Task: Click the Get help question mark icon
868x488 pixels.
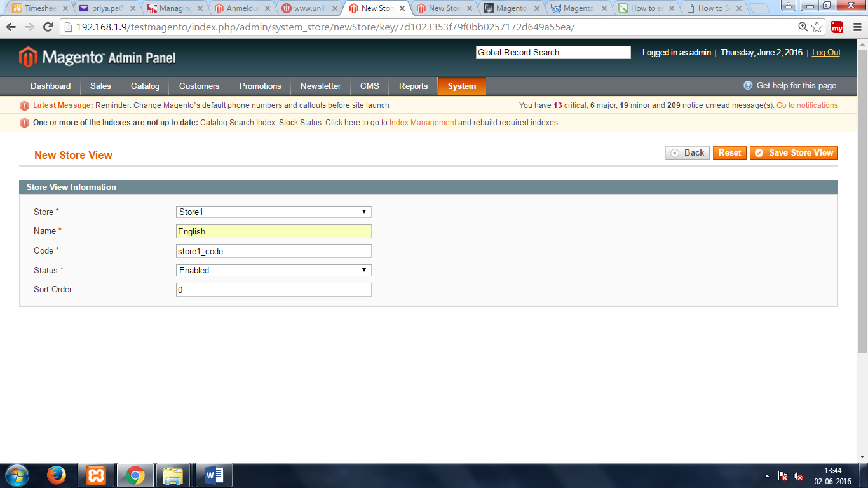Action: 748,85
